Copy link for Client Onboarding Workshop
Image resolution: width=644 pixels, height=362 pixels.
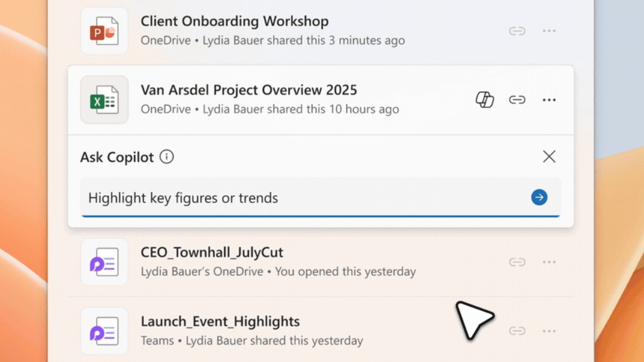pyautogui.click(x=517, y=31)
